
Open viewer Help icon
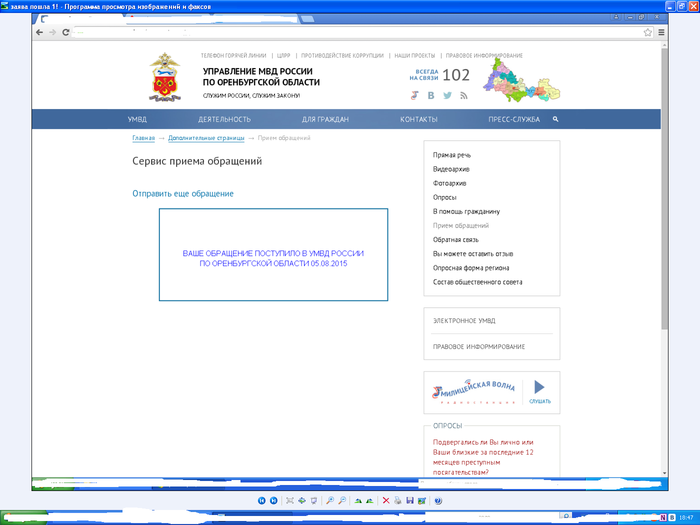pyautogui.click(x=438, y=500)
